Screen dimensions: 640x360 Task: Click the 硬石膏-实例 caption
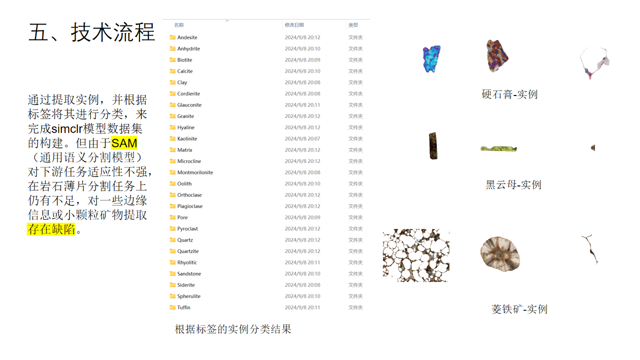pos(509,94)
